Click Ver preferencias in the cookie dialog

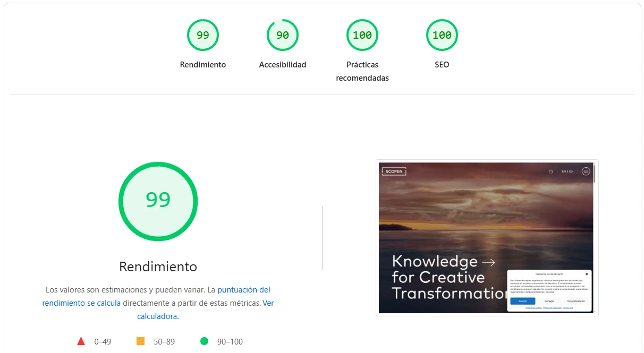click(x=575, y=301)
